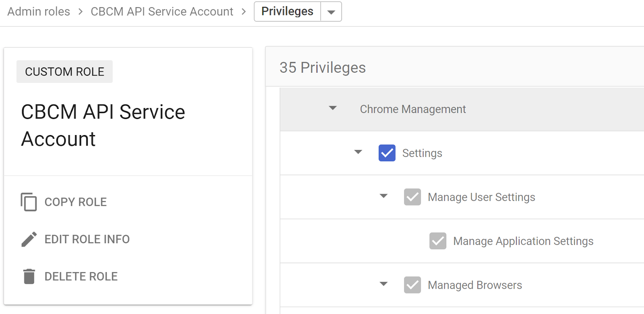Viewport: 644px width, 314px height.
Task: Open CBCM API Service Account breadcrumb
Action: (x=162, y=12)
